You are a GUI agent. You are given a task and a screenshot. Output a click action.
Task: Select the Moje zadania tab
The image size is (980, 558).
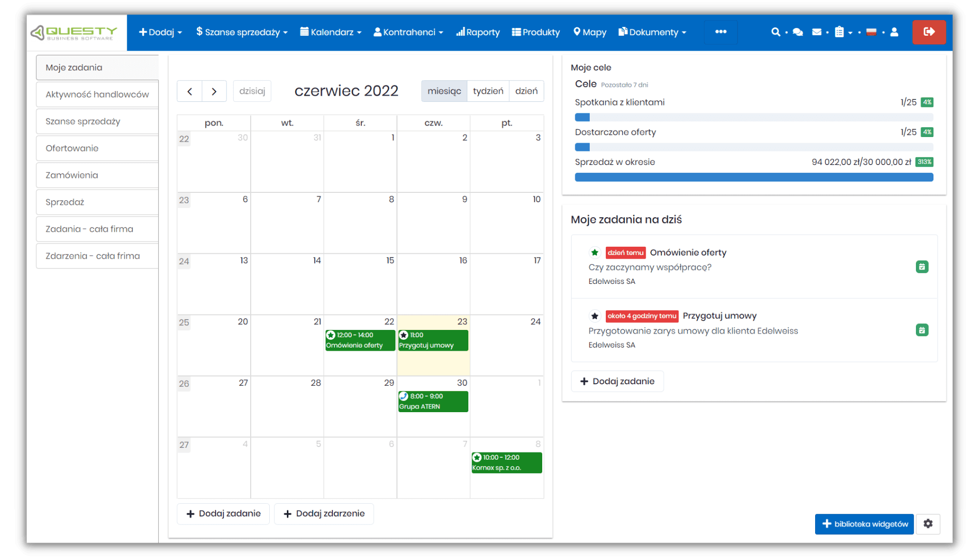[97, 68]
